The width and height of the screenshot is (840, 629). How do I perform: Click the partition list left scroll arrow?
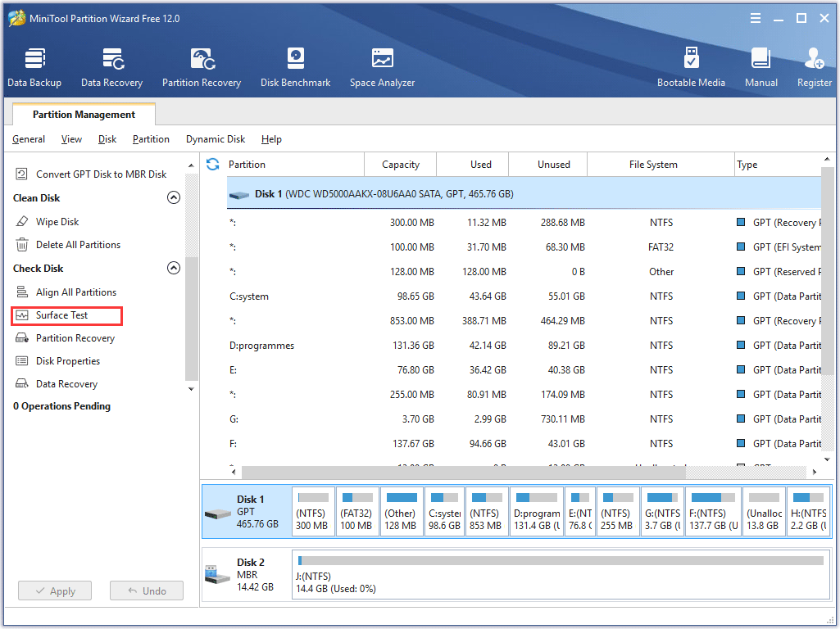234,472
